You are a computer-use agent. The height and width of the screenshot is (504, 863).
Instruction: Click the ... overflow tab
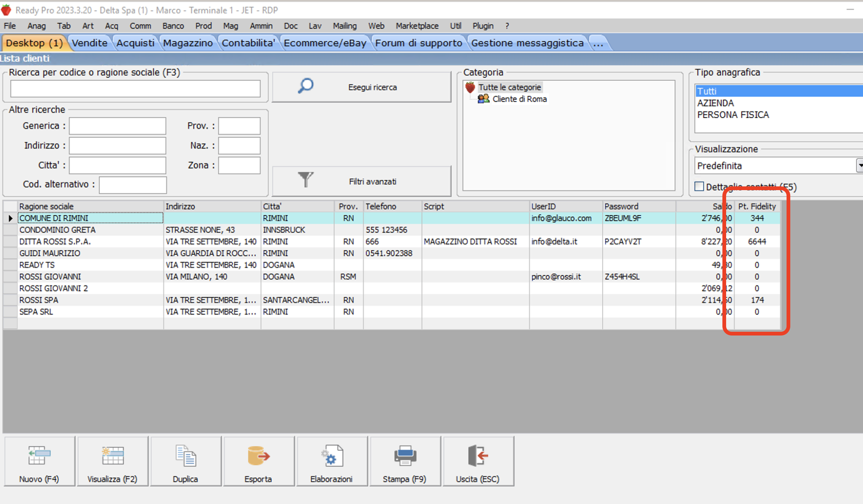(x=598, y=43)
